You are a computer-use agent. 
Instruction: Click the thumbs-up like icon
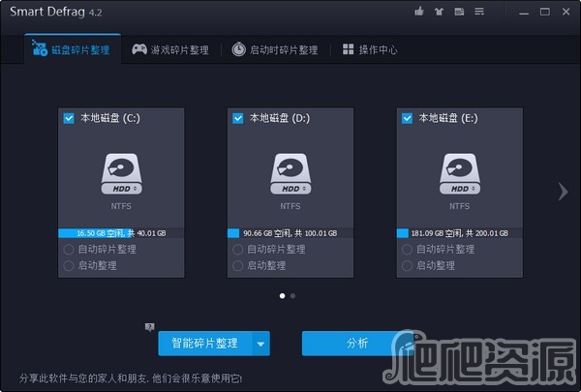tap(419, 12)
